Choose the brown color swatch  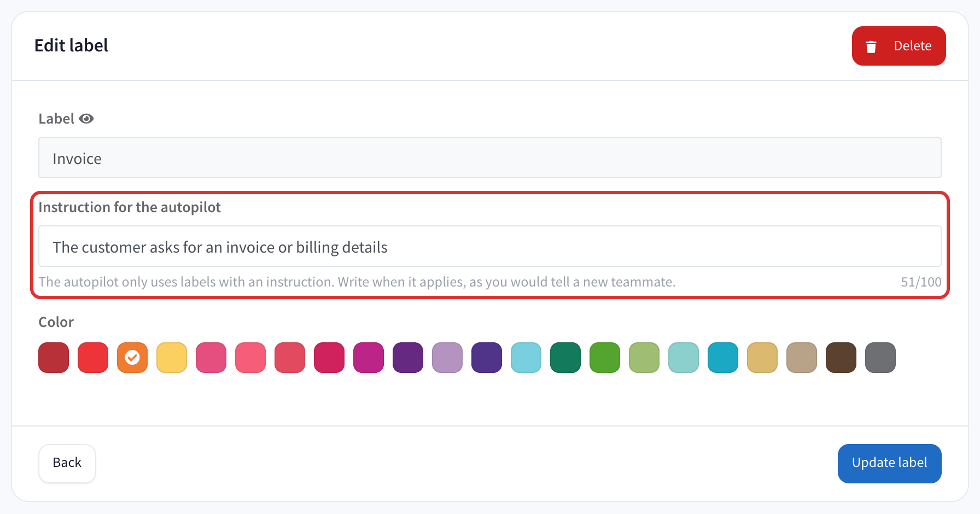point(841,358)
